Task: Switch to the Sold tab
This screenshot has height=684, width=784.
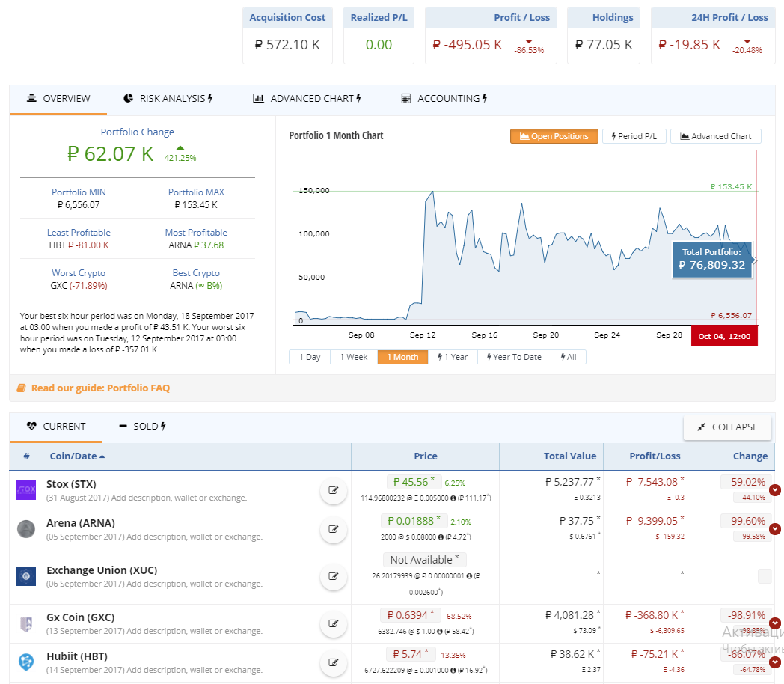Action: click(142, 427)
